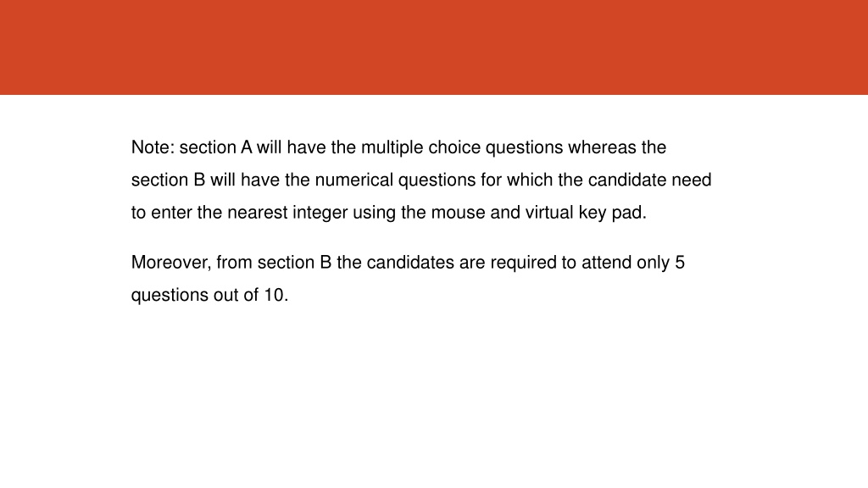Click the word 'candidates' in the second paragraph

pyautogui.click(x=410, y=263)
